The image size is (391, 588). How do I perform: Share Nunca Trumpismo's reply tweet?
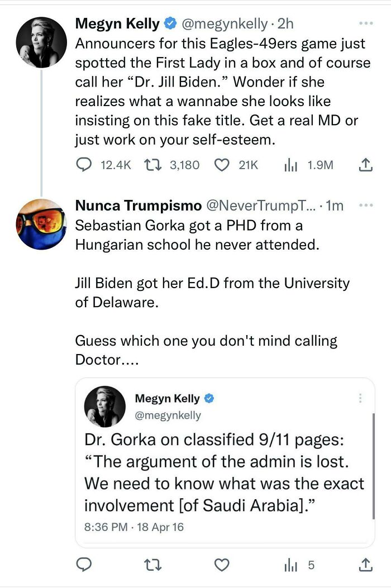click(364, 565)
